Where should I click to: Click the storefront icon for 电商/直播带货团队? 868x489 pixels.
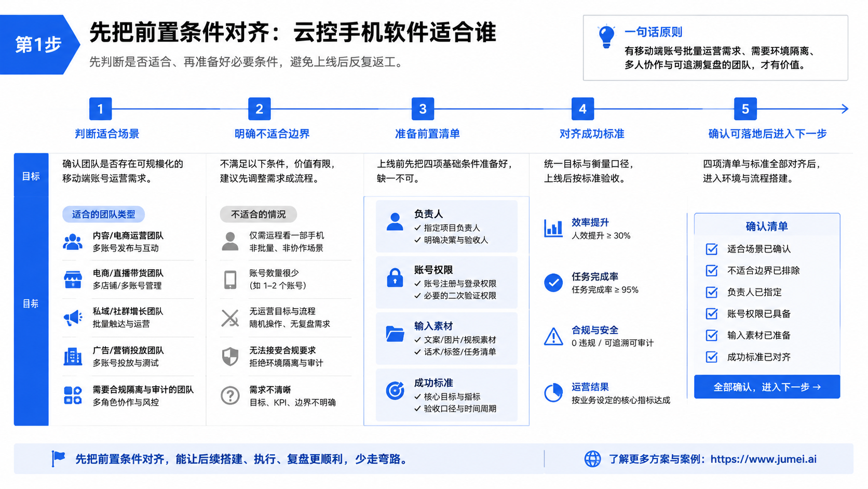pyautogui.click(x=73, y=280)
